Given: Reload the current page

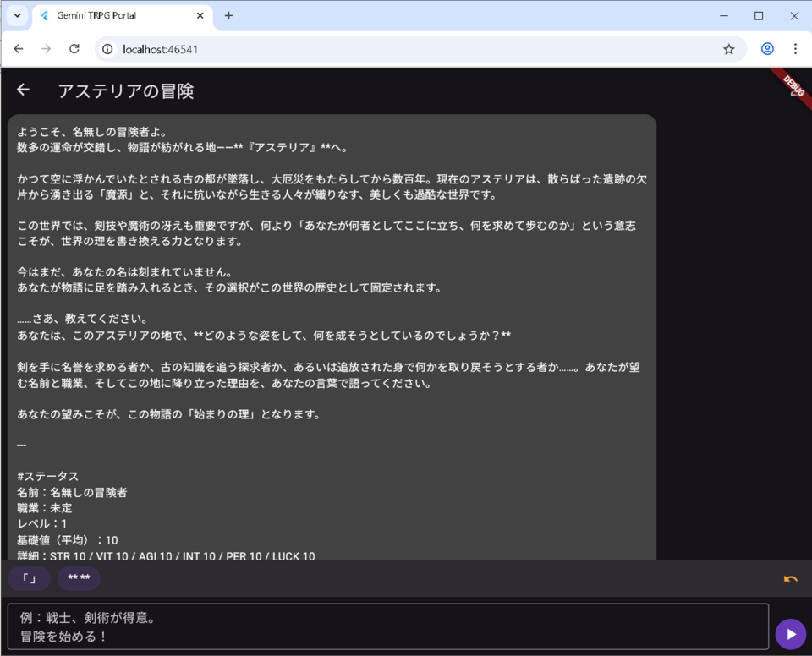Looking at the screenshot, I should 74,49.
